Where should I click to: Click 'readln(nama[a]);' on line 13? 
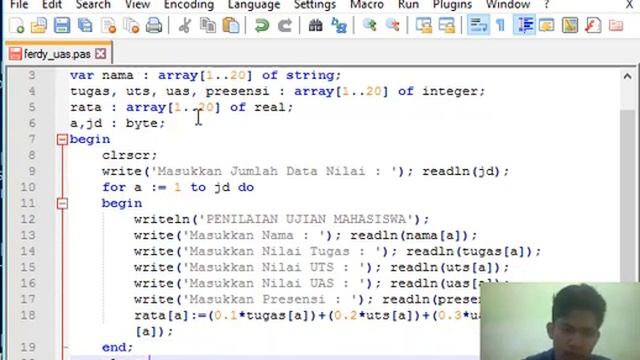(413, 236)
